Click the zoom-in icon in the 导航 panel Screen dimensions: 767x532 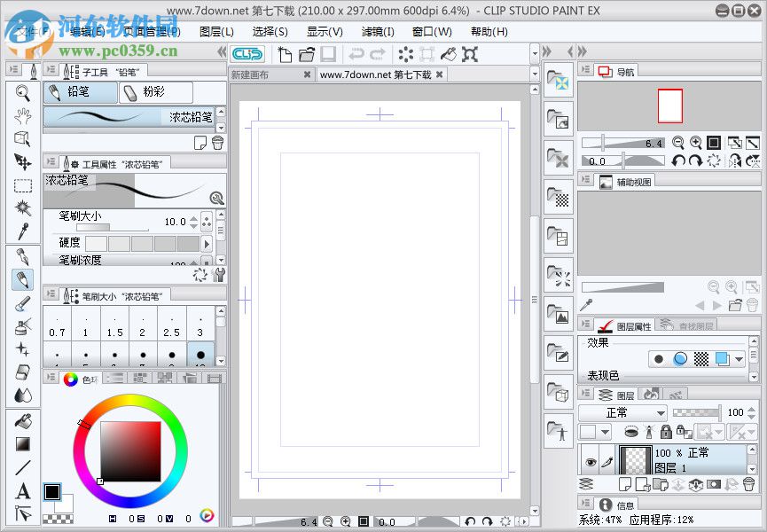click(x=695, y=143)
